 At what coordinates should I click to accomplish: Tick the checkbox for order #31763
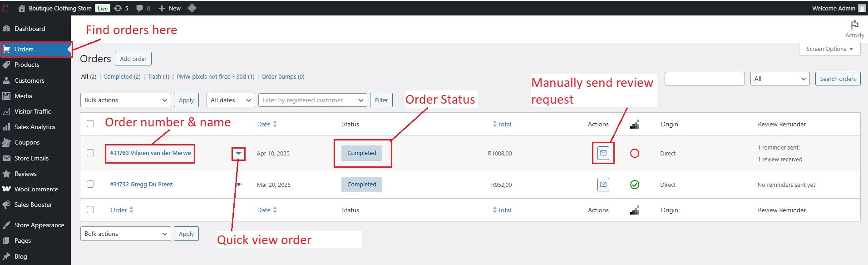tap(90, 153)
